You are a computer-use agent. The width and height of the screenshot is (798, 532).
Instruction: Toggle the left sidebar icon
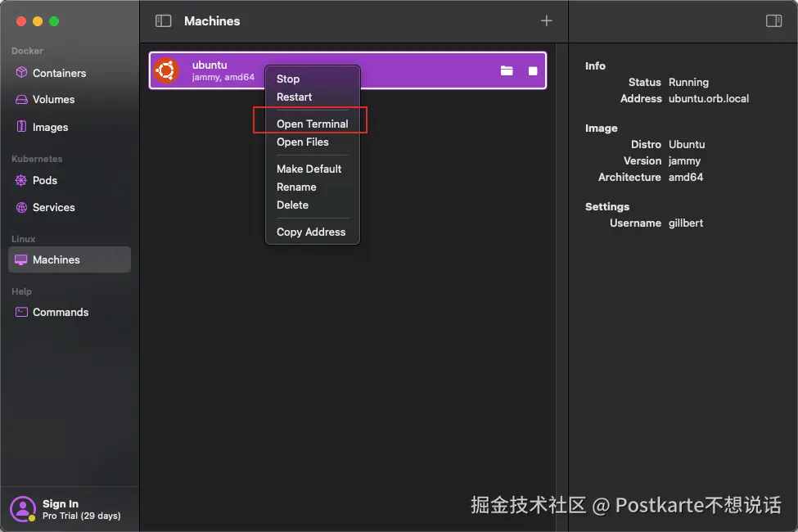(164, 21)
